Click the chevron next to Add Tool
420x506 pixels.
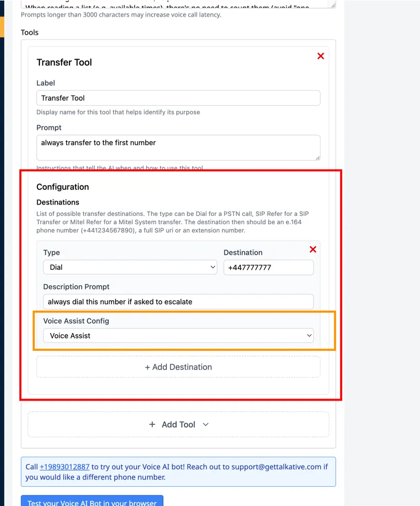click(205, 425)
